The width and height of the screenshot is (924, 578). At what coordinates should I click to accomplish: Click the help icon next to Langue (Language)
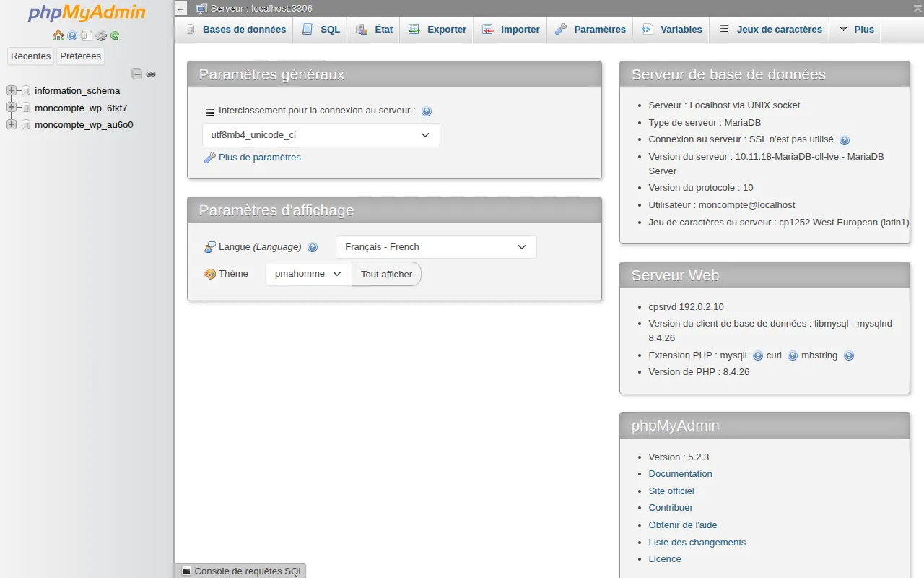[313, 247]
